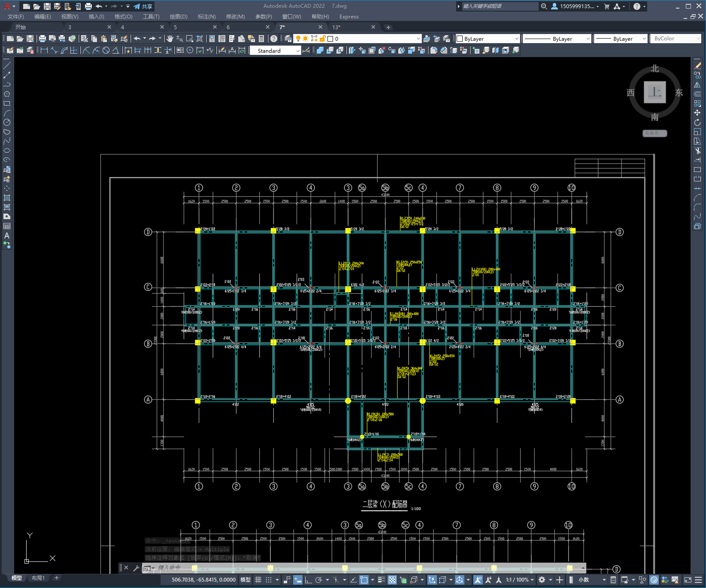This screenshot has height=588, width=706.
Task: Click the Linear dimension tool icon
Action: tap(44, 50)
